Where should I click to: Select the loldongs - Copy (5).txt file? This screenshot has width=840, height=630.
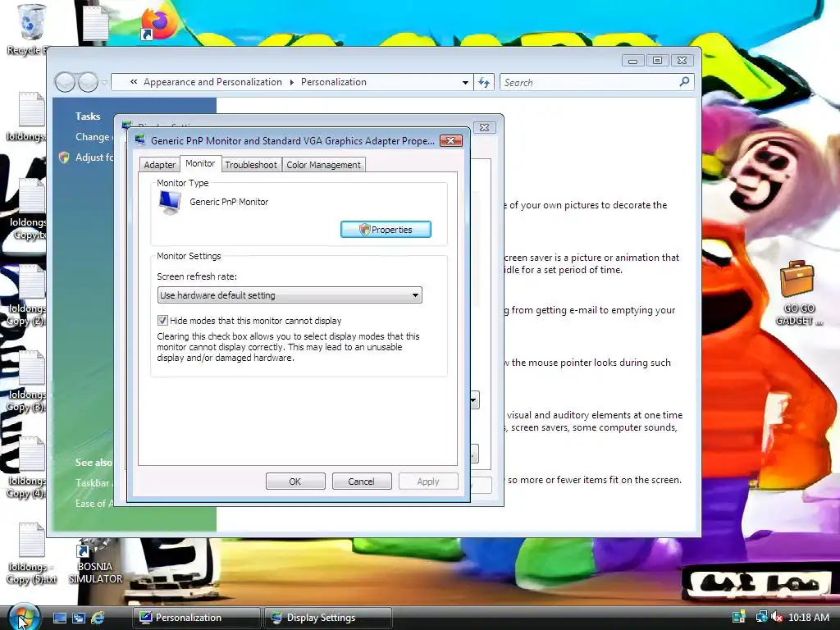31,554
